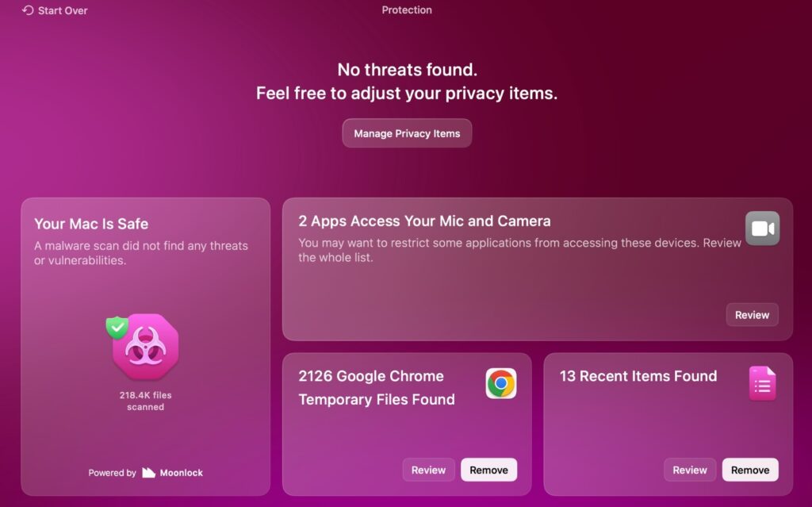Click the pink recent items document icon
This screenshot has height=507, width=812.
click(762, 384)
